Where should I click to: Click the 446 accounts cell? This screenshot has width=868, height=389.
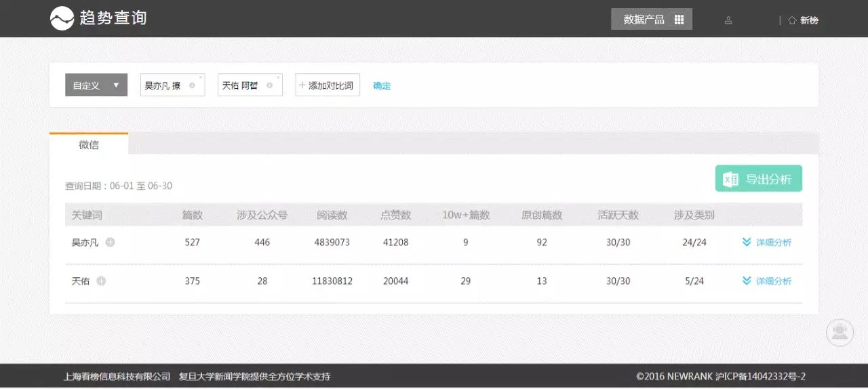point(262,242)
